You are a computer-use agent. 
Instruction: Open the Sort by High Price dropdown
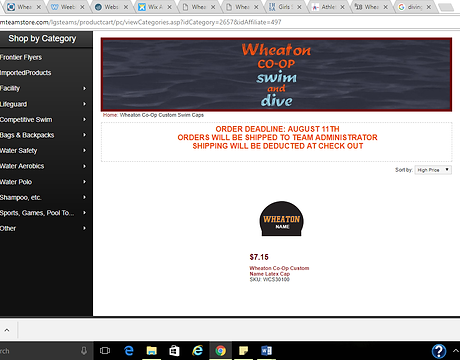pos(433,170)
